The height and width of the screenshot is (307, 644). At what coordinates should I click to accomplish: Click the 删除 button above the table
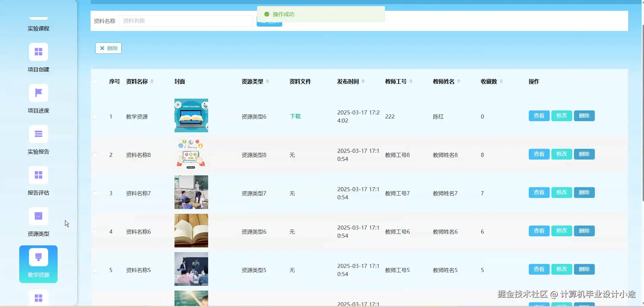coord(108,48)
